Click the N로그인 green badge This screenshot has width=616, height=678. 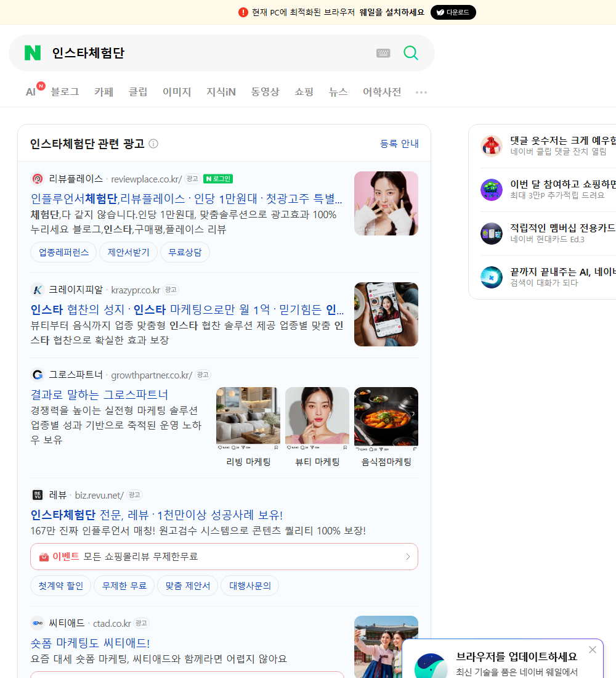click(x=218, y=179)
